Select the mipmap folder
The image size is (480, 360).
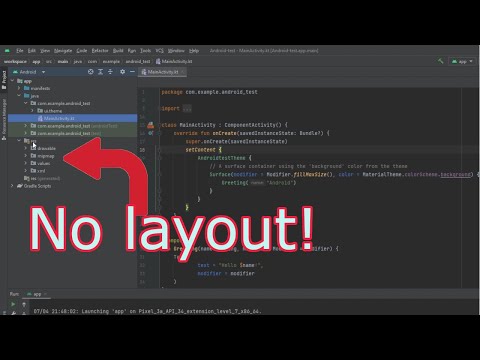[x=46, y=156]
